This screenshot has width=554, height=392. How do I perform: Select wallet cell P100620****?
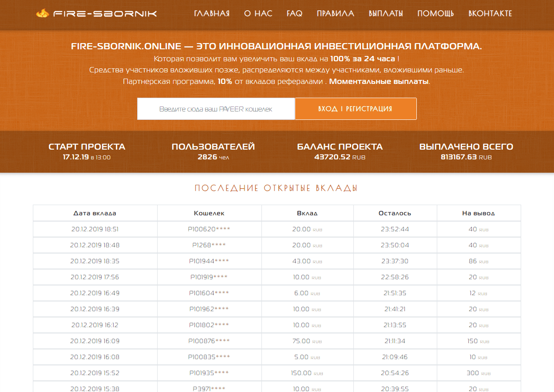click(x=209, y=229)
